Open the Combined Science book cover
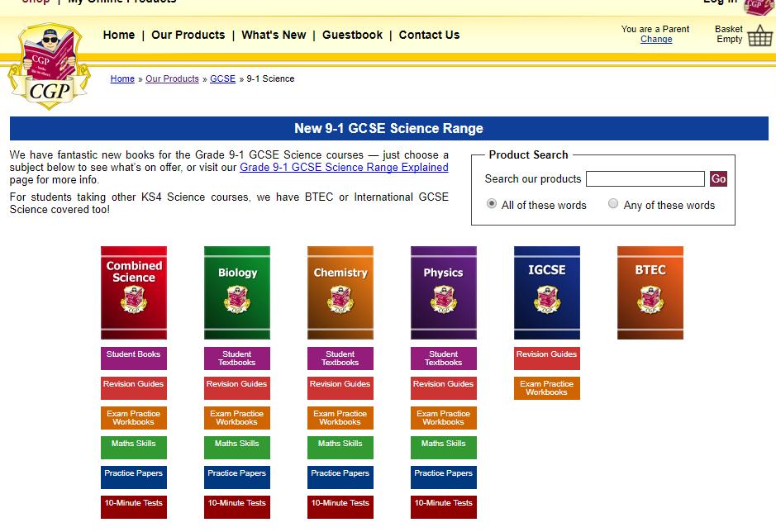 134,292
